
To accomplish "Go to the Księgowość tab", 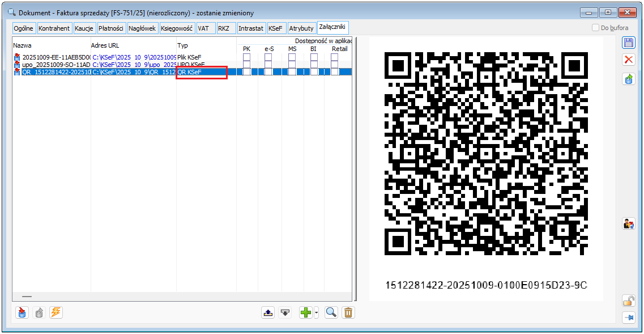I will [177, 28].
